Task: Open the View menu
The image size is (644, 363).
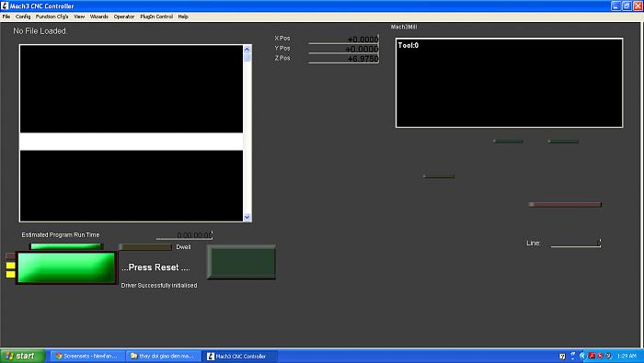Action: (79, 17)
